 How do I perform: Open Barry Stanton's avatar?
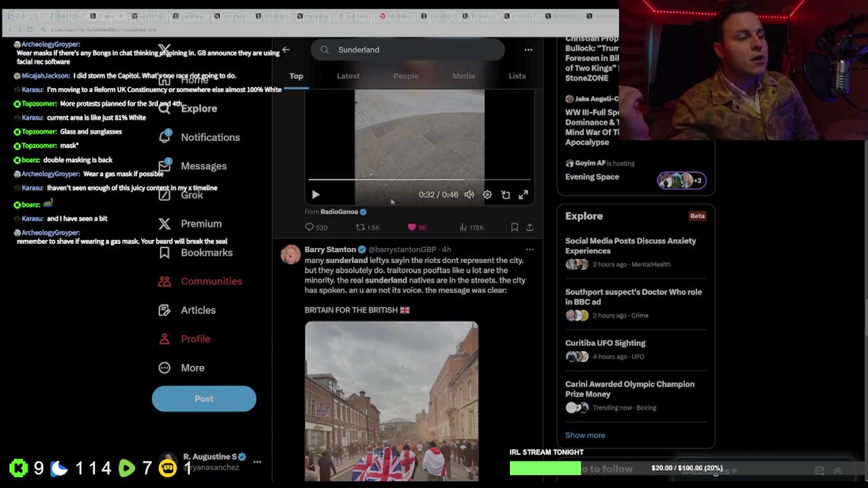click(291, 254)
